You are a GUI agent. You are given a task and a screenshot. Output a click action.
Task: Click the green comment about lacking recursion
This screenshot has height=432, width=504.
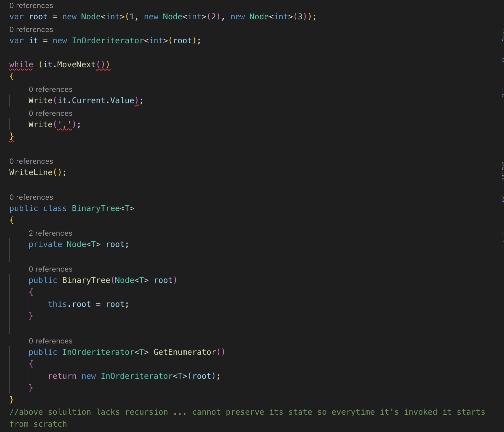point(247,418)
